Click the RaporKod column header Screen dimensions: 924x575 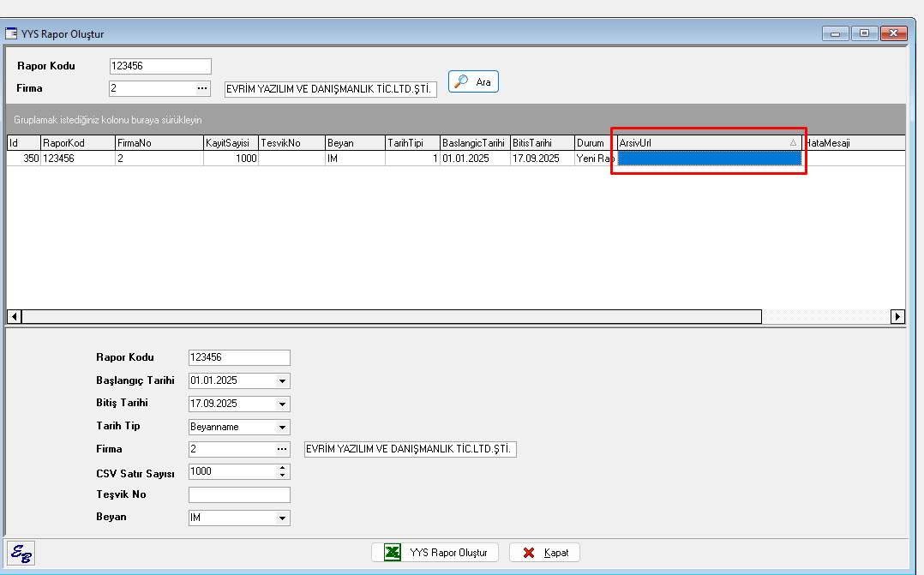[77, 143]
